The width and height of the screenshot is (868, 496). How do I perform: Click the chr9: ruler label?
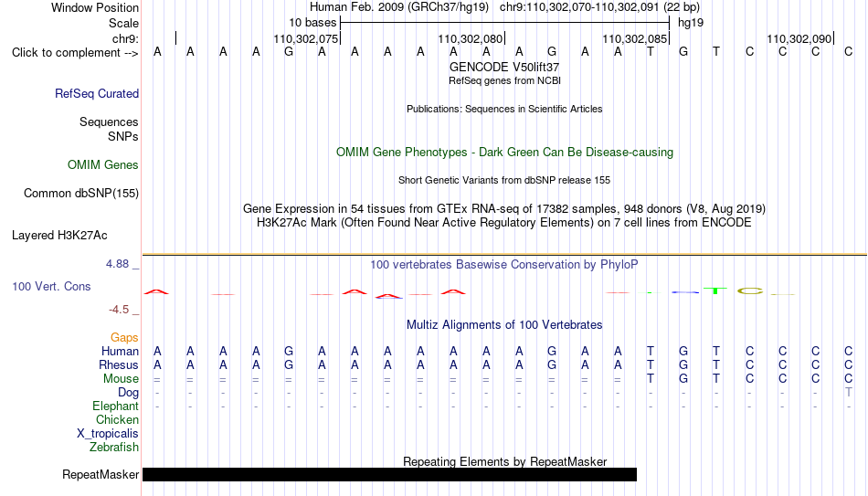pyautogui.click(x=126, y=38)
